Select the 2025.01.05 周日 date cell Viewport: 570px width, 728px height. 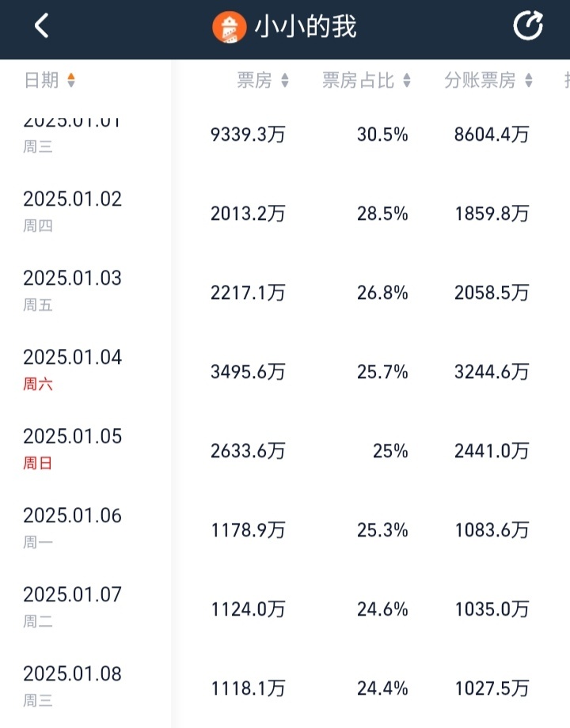click(73, 449)
